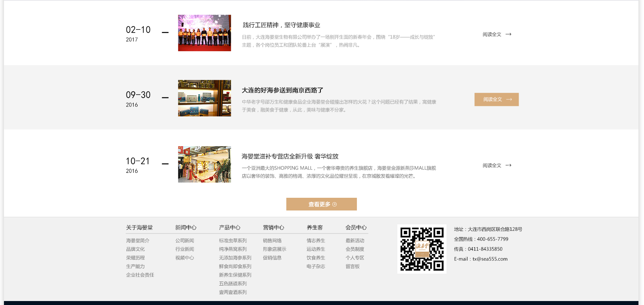Open 最新活动 under 会员中心
The width and height of the screenshot is (644, 305).
(x=355, y=241)
